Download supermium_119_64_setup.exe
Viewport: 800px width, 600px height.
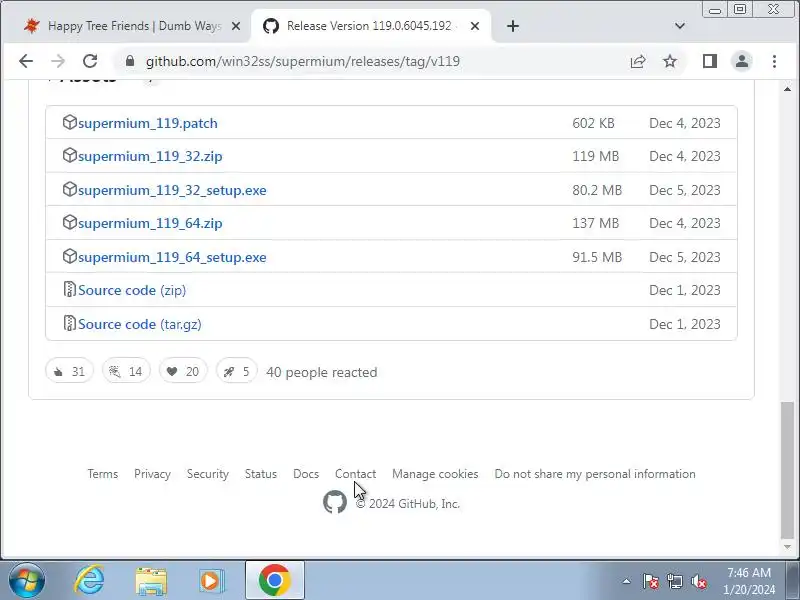[x=172, y=257]
